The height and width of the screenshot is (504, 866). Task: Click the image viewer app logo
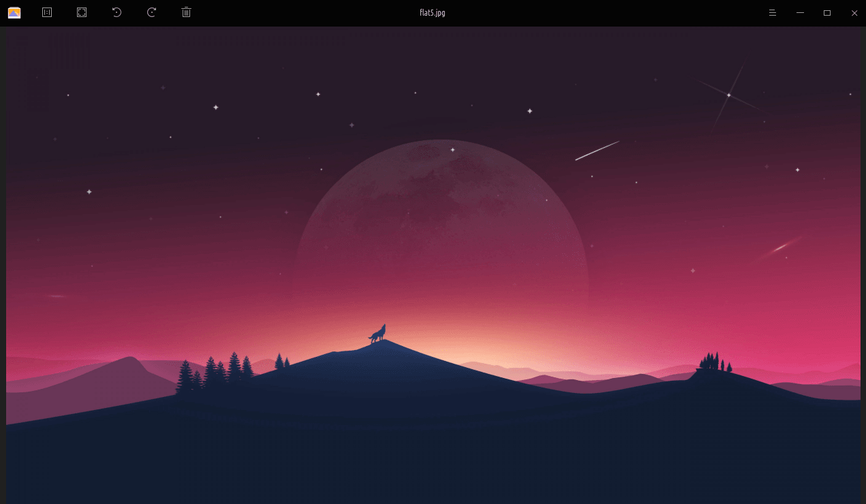tap(14, 12)
